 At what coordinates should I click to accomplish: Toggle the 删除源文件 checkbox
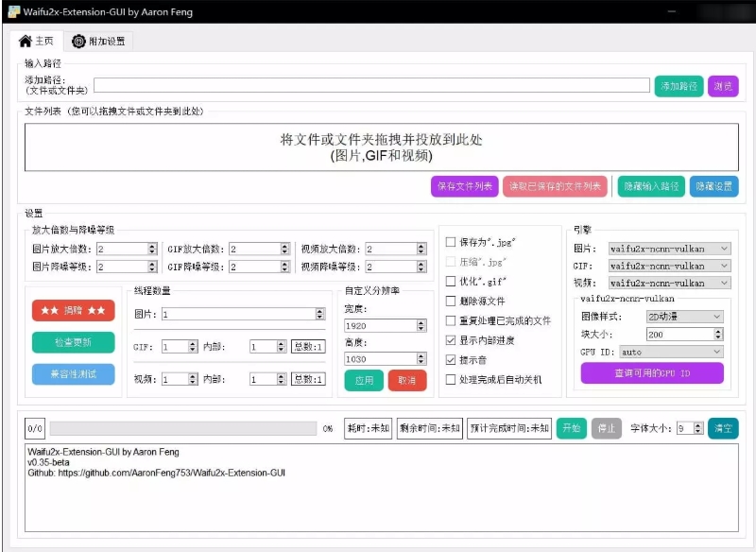[451, 301]
